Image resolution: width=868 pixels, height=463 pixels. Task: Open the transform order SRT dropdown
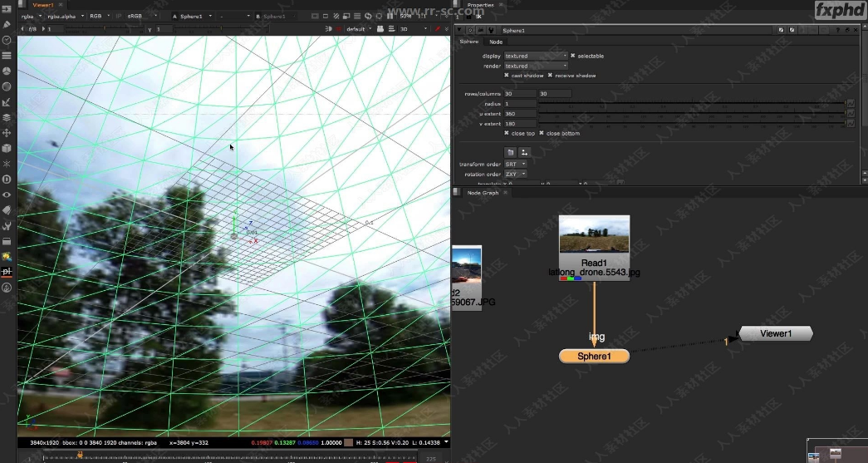515,165
